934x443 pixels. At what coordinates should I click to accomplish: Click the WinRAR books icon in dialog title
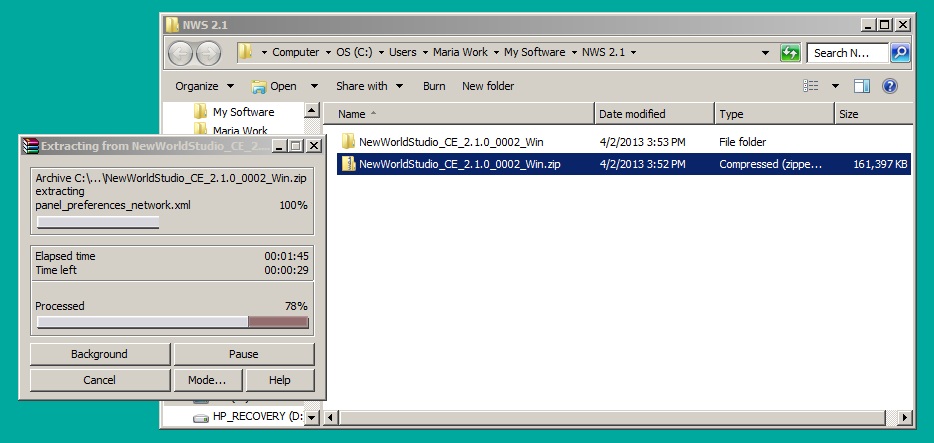[30, 146]
